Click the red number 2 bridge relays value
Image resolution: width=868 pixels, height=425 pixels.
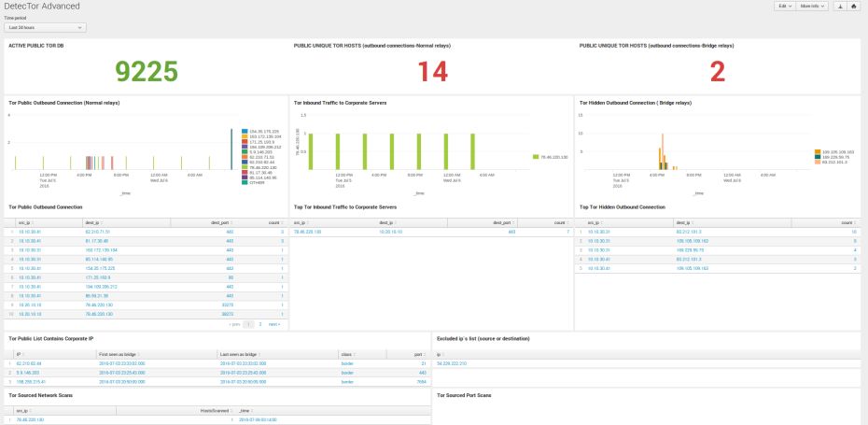coord(717,72)
